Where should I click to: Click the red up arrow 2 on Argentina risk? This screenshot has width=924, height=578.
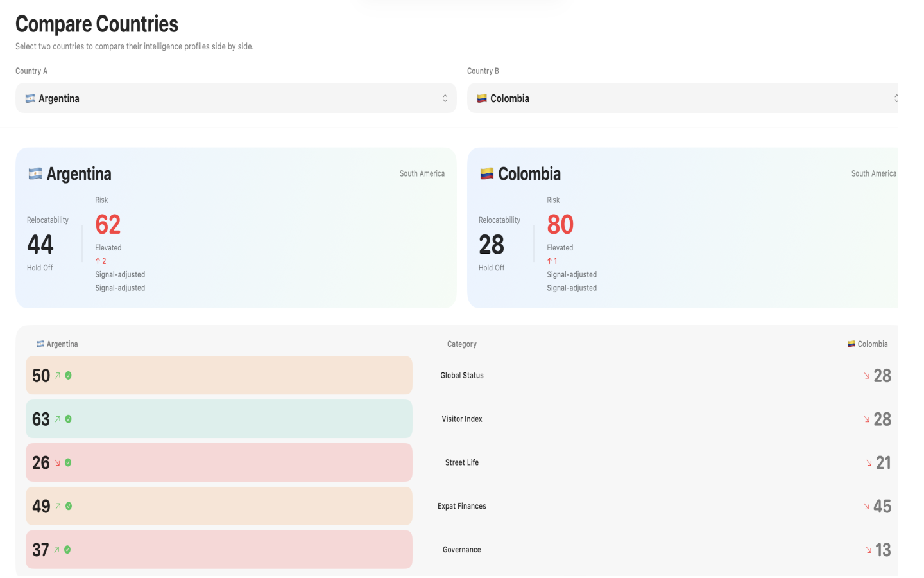pos(101,261)
